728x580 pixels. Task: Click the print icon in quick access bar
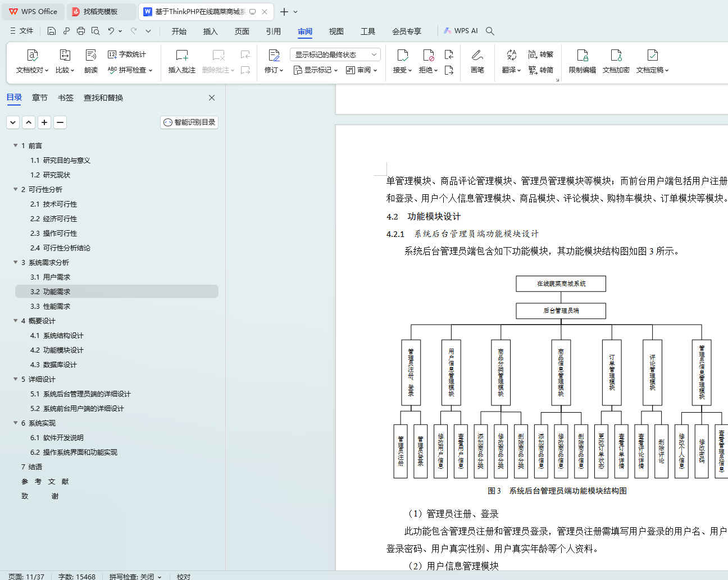[x=81, y=31]
